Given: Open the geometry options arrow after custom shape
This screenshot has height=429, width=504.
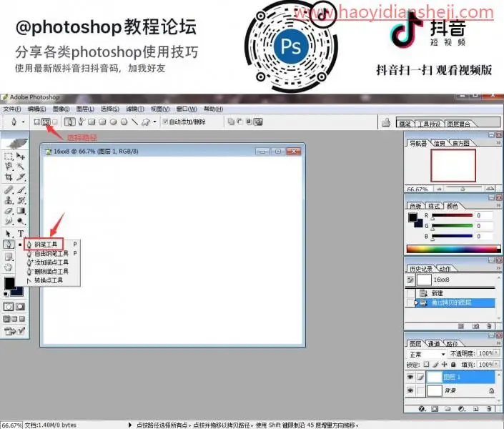Looking at the screenshot, I should 154,122.
